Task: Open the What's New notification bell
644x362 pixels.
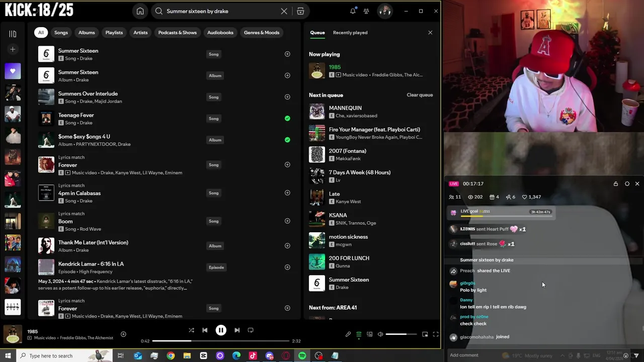Action: pos(353,11)
